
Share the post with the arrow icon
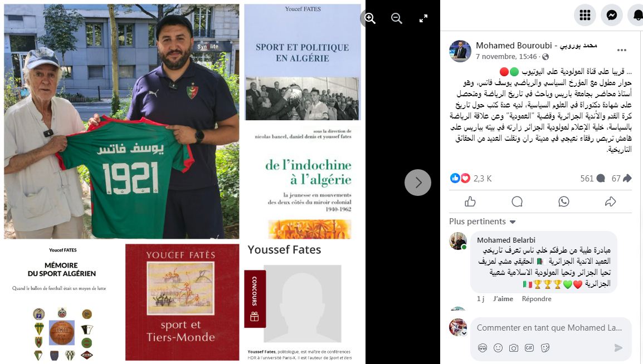[x=611, y=201]
